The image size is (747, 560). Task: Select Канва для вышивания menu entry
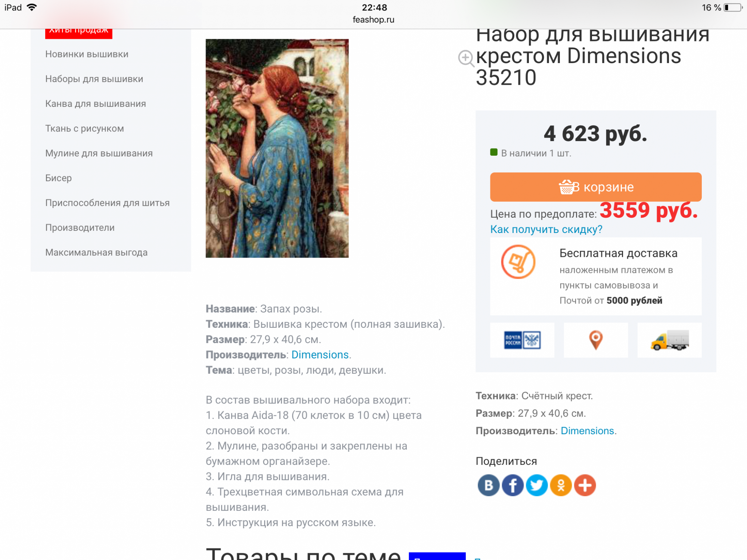(x=96, y=104)
